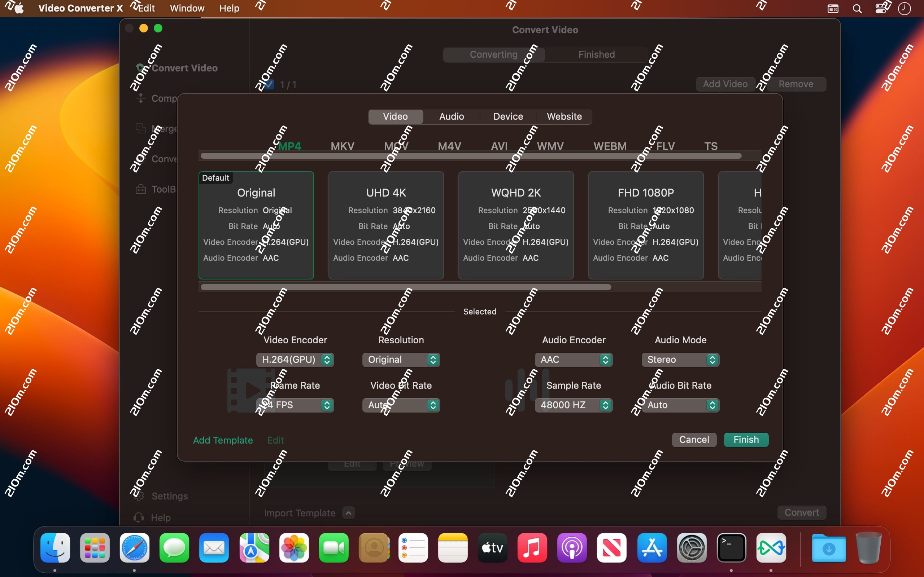Select the WQHD 2K preset card
Screen dimensions: 924x577
[515, 225]
